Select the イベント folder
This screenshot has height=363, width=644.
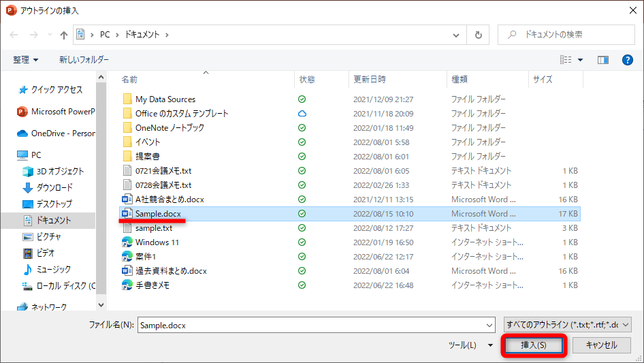[148, 142]
